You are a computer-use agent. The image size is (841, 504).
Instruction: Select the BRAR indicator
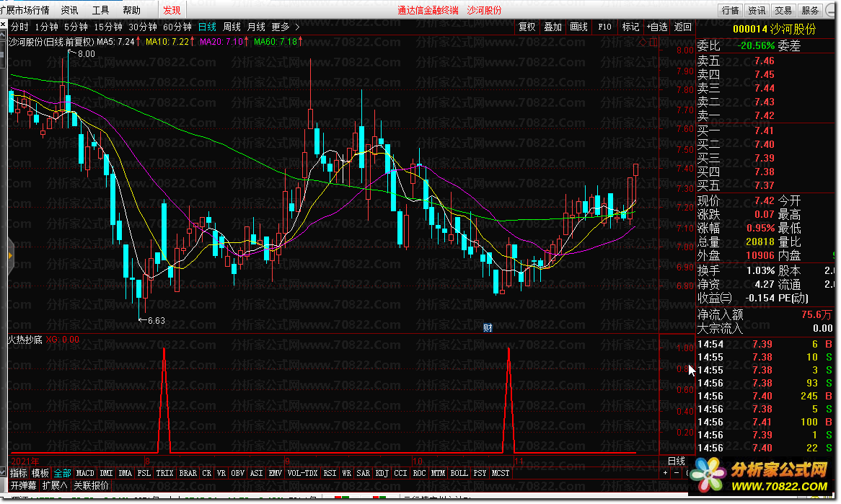[x=188, y=473]
